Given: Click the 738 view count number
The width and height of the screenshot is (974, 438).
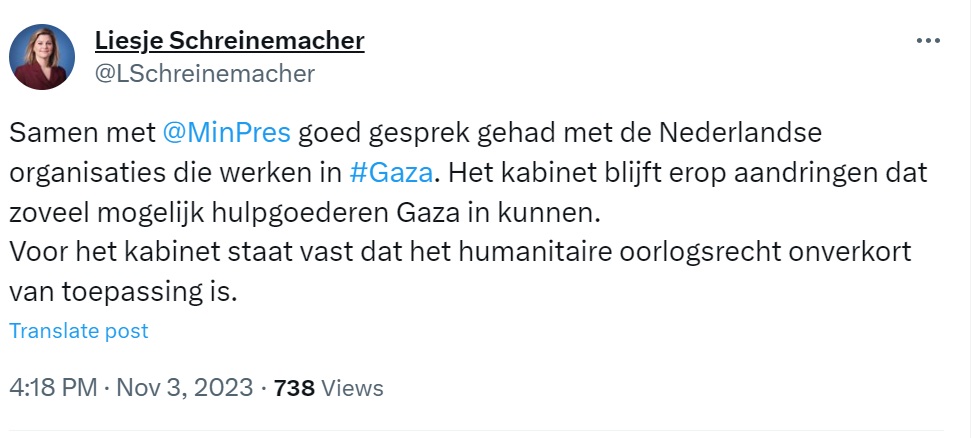Looking at the screenshot, I should tap(293, 388).
